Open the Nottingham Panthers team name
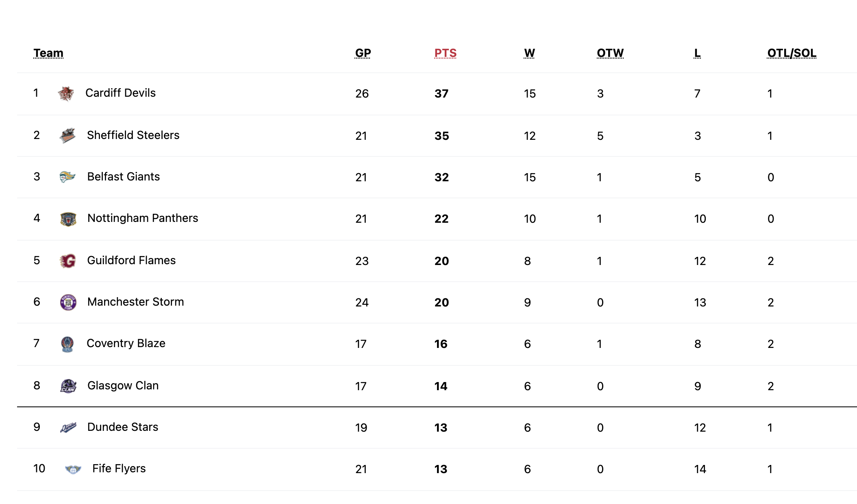 click(143, 218)
